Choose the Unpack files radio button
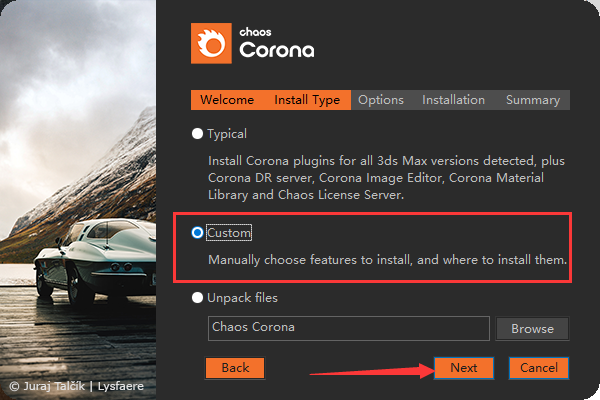Viewport: 600px width, 400px height. tap(197, 298)
